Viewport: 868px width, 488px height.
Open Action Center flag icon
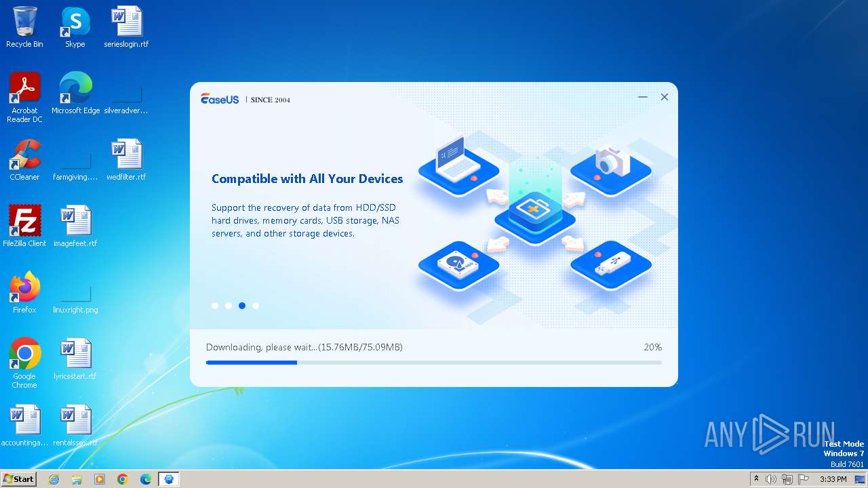(804, 479)
